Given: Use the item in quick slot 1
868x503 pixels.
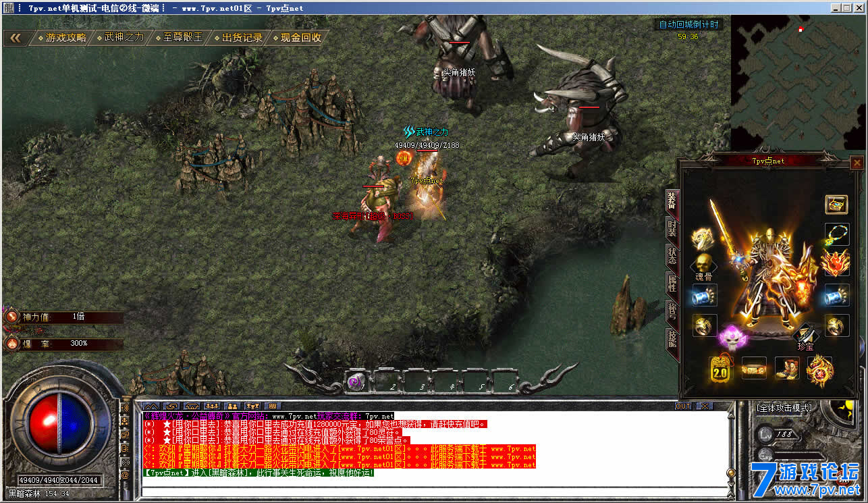Looking at the screenshot, I should [x=357, y=381].
